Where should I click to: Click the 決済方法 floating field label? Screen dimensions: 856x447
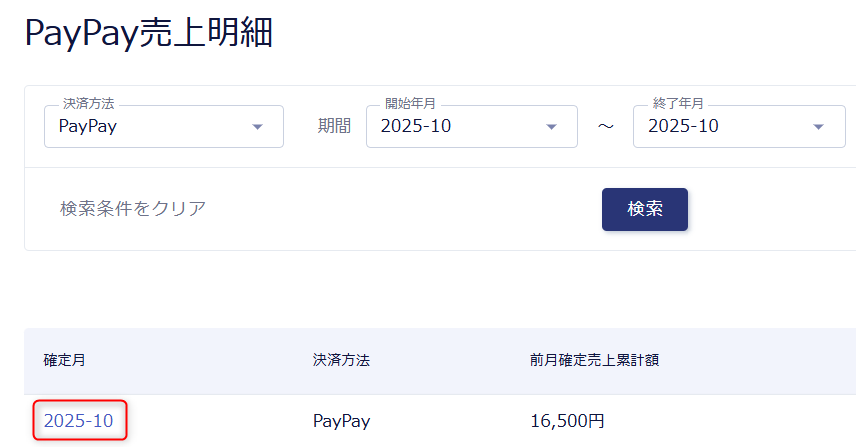point(89,104)
